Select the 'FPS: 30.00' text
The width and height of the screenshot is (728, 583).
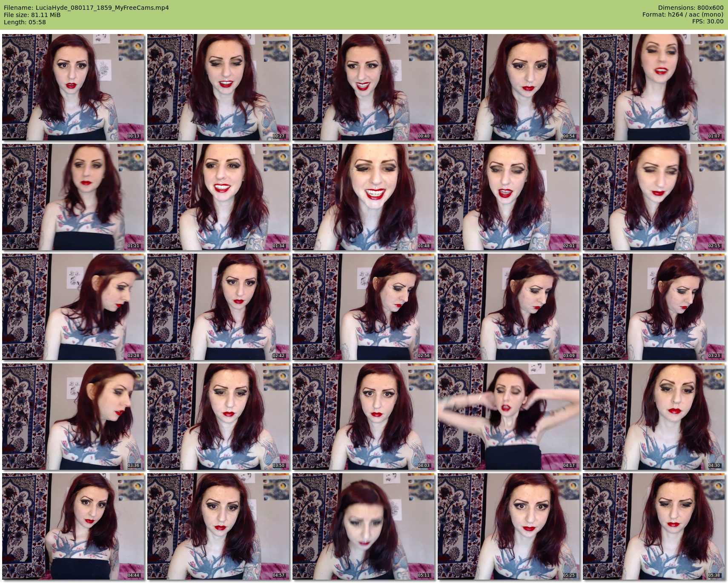click(708, 22)
